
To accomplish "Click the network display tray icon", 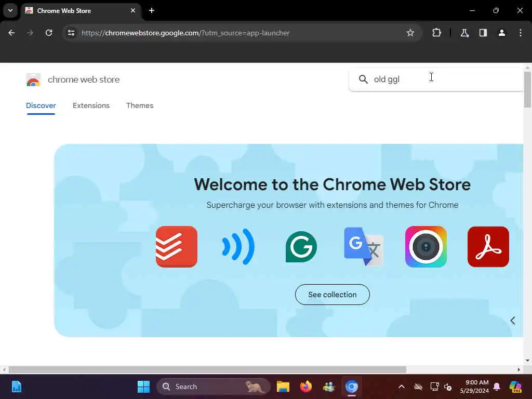I will [x=435, y=387].
